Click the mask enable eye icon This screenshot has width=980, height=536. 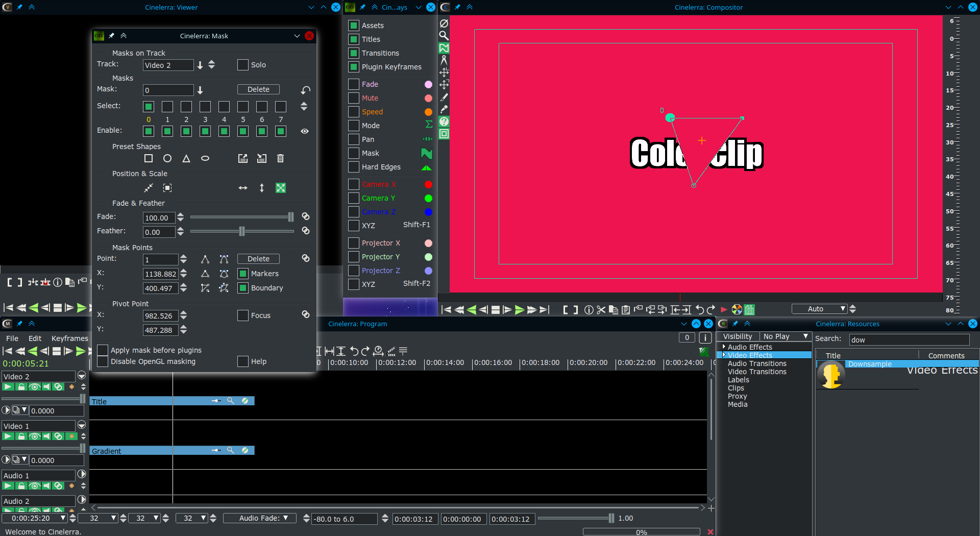tap(305, 131)
